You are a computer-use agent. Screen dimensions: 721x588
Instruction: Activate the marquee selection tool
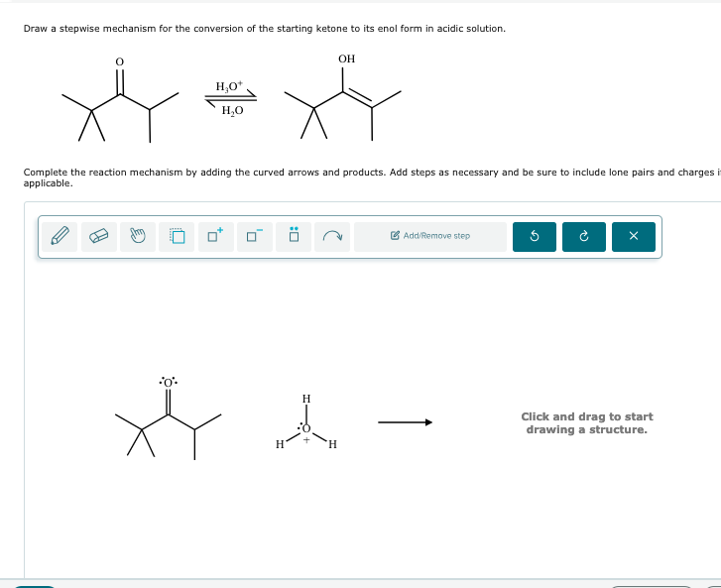point(177,237)
